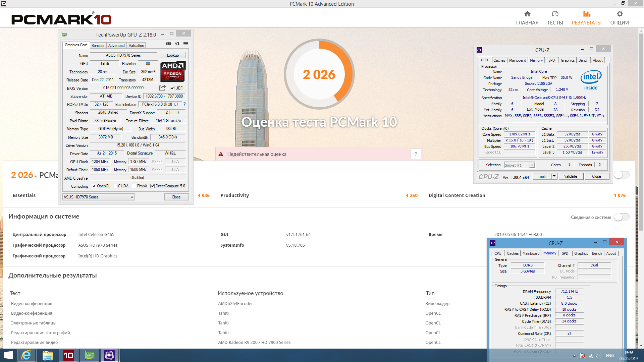Click question mark on invalid score banner

416,154
